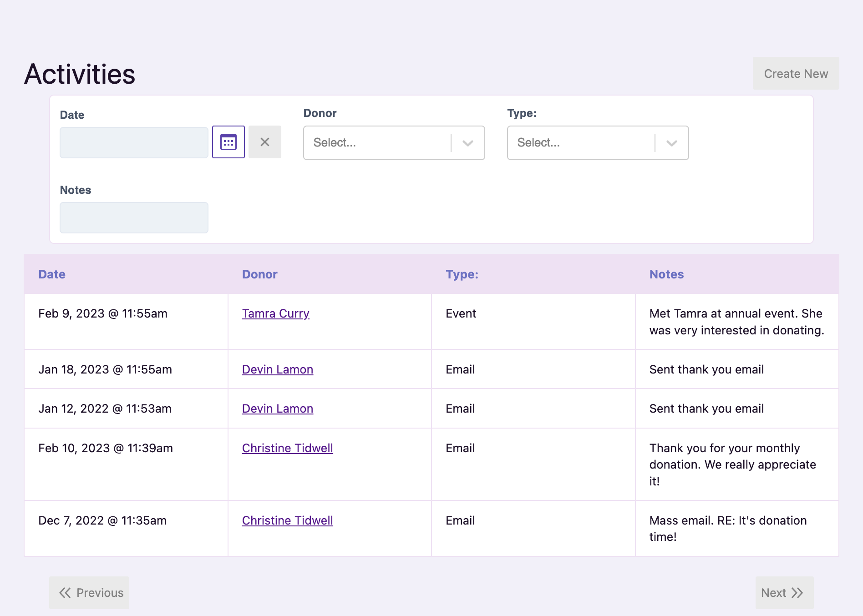Click the Notes filter input field
The image size is (863, 616).
point(134,217)
